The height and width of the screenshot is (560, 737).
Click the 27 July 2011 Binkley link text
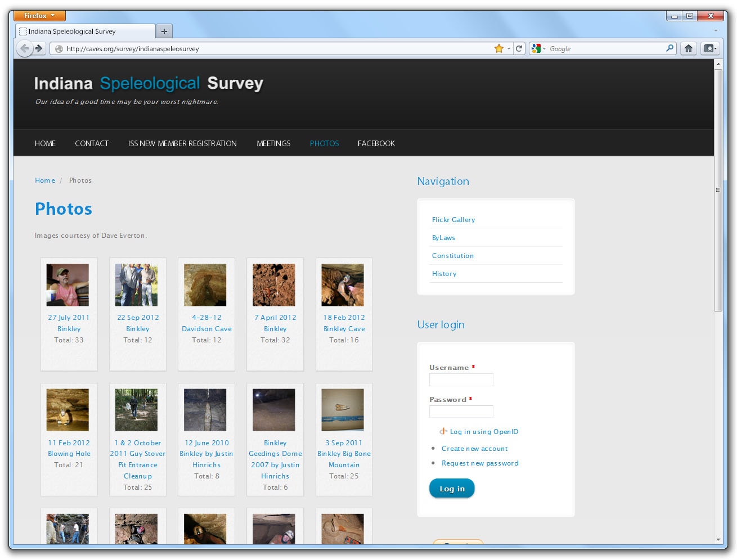click(x=69, y=323)
